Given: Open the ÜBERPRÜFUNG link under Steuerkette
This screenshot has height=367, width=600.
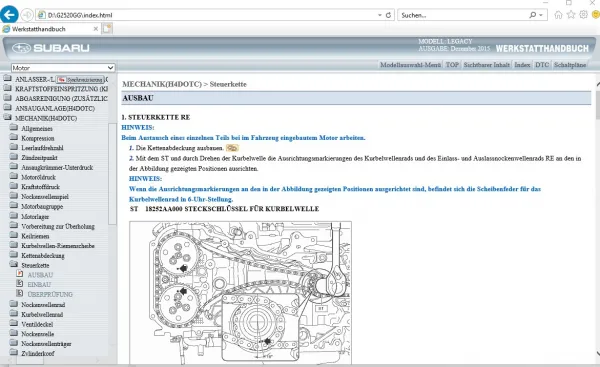Looking at the screenshot, I should [50, 294].
